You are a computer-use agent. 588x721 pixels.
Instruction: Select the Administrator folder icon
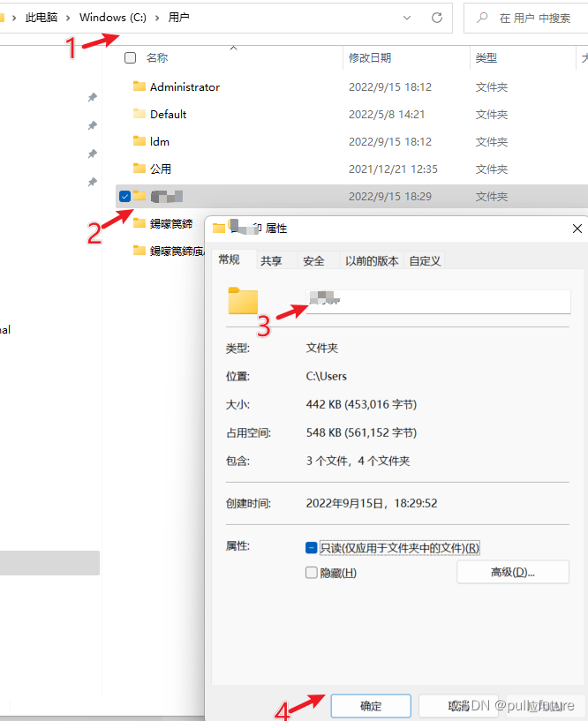click(x=139, y=86)
